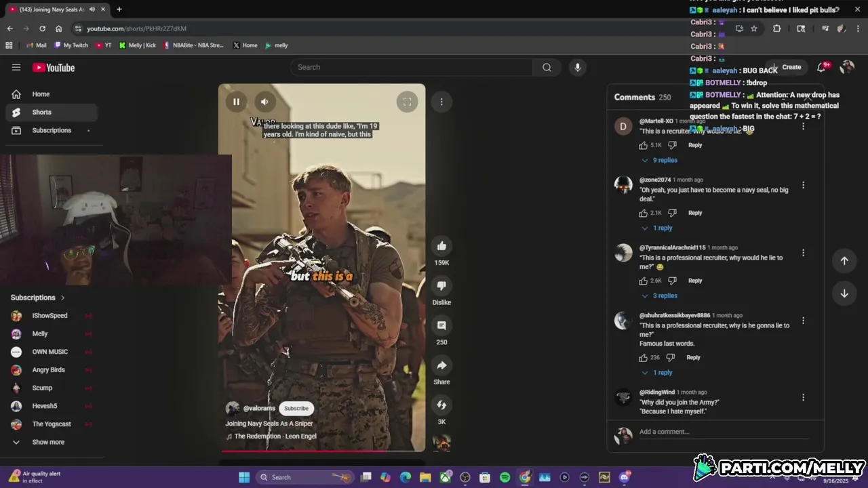
Task: Click the YouTube logo
Action: [54, 68]
